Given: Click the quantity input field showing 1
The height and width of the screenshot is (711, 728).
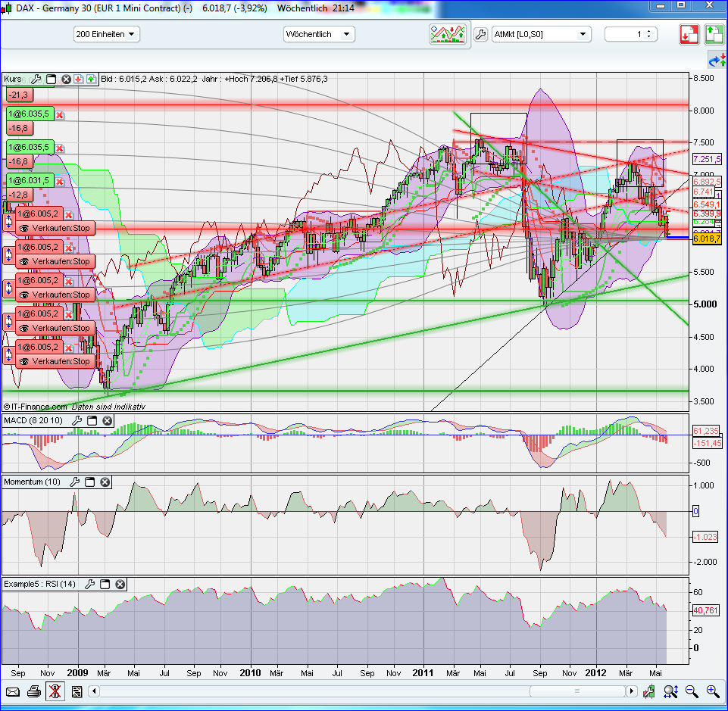Looking at the screenshot, I should [625, 34].
